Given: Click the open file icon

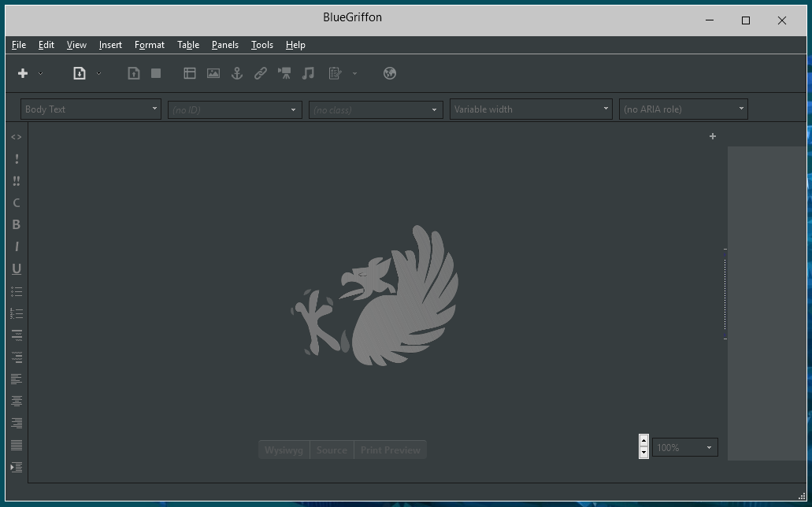Looking at the screenshot, I should 80,73.
